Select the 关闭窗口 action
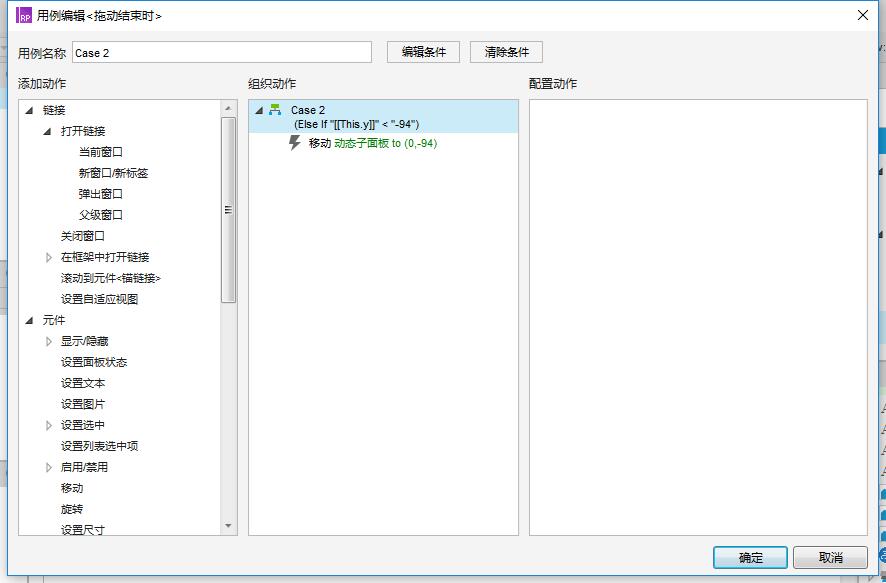This screenshot has height=583, width=886. coord(83,236)
